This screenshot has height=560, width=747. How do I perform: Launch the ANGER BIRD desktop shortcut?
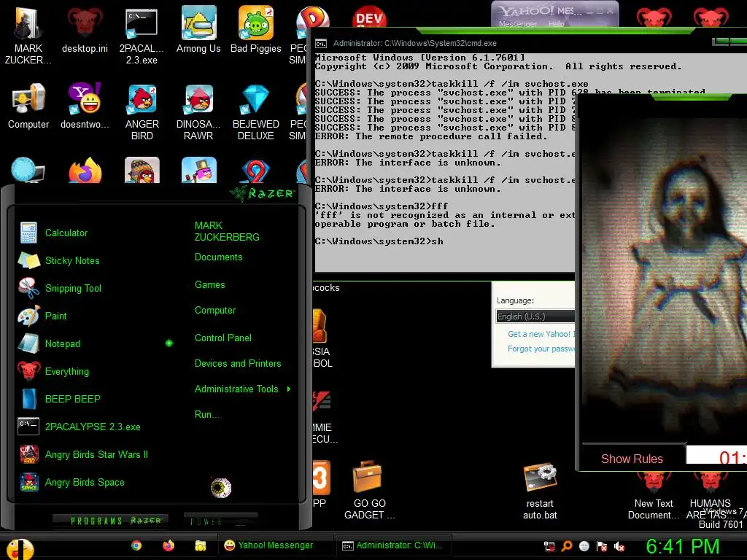(x=142, y=112)
